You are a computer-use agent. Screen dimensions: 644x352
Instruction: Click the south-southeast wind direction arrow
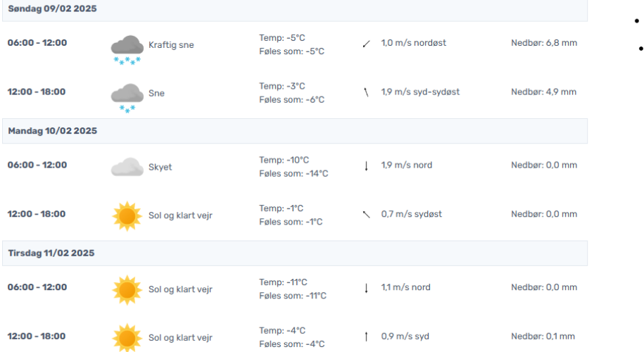[x=366, y=92]
